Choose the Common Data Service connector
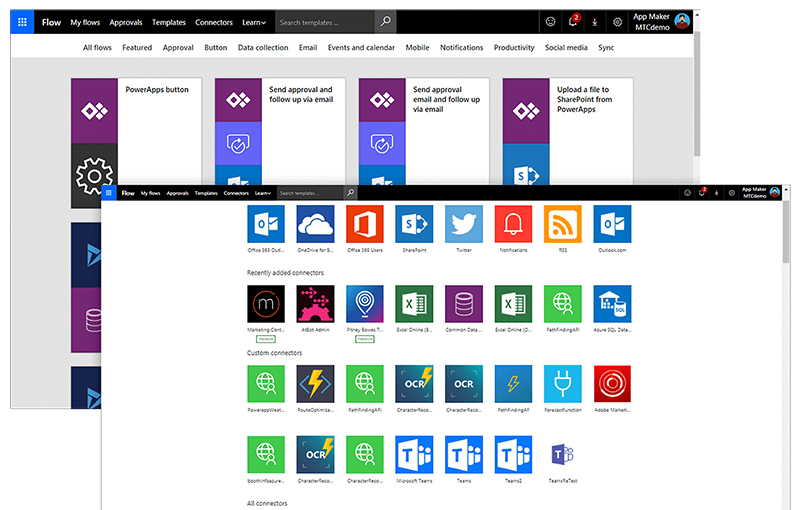800x510 pixels. [464, 305]
